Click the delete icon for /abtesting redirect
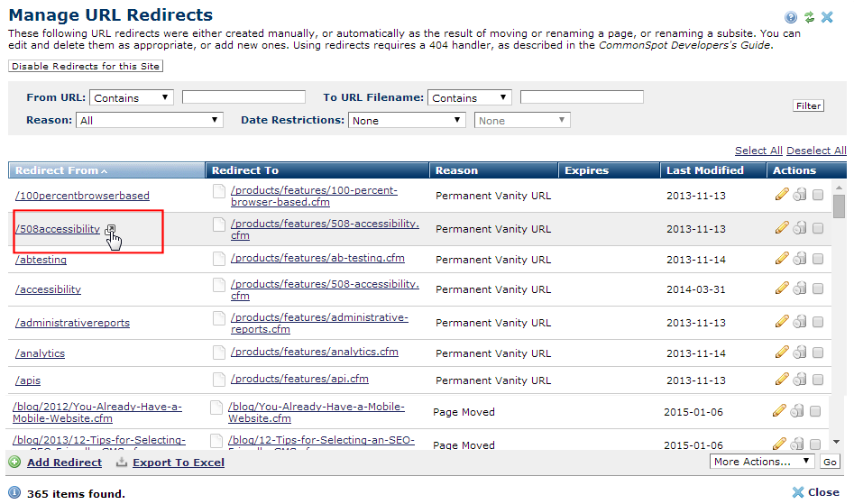854x504 pixels. (x=799, y=259)
